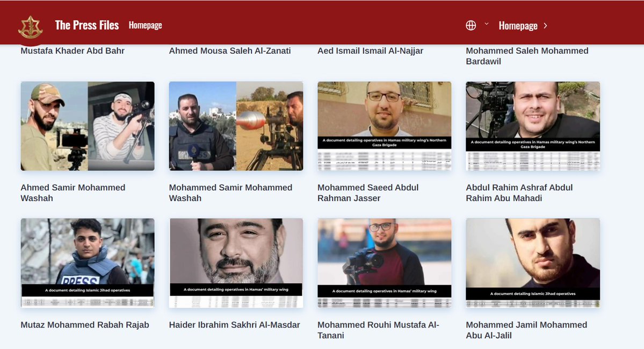The image size is (644, 349).
Task: Open Mohammed Rouhi Mustafa Al-Tanani photo
Action: 385,262
